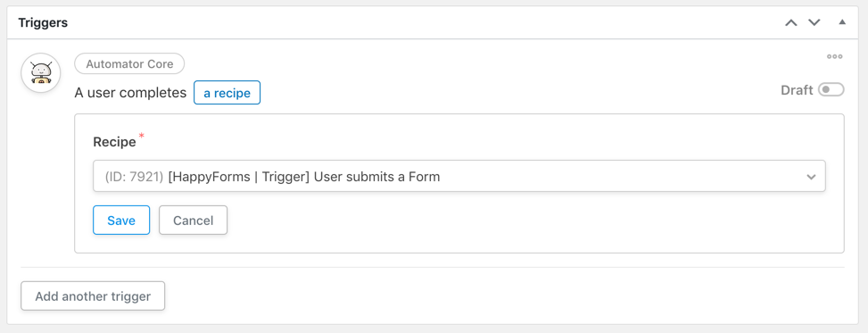Click the Recipe dropdown chevron arrow
The width and height of the screenshot is (868, 333).
click(x=811, y=177)
